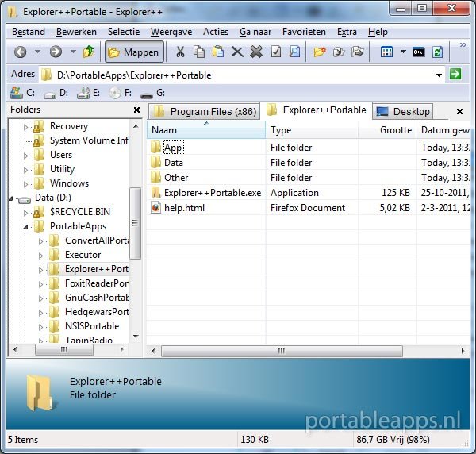Click the thin Delete X icon

[x=237, y=52]
